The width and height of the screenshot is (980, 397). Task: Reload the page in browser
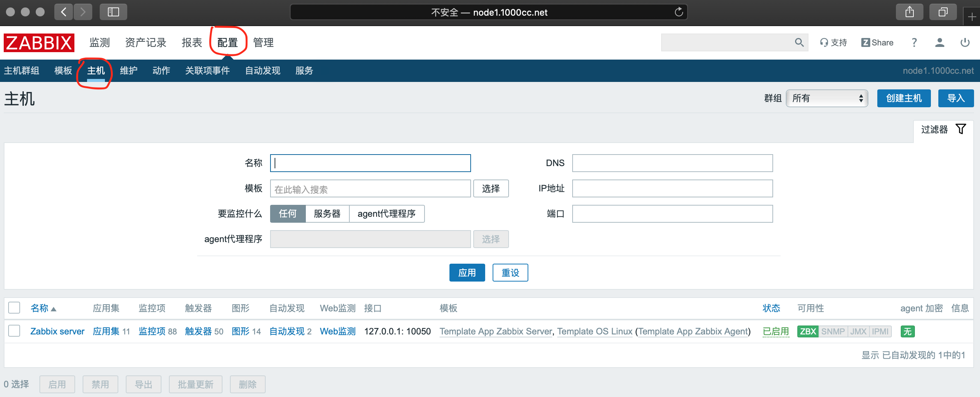point(678,12)
